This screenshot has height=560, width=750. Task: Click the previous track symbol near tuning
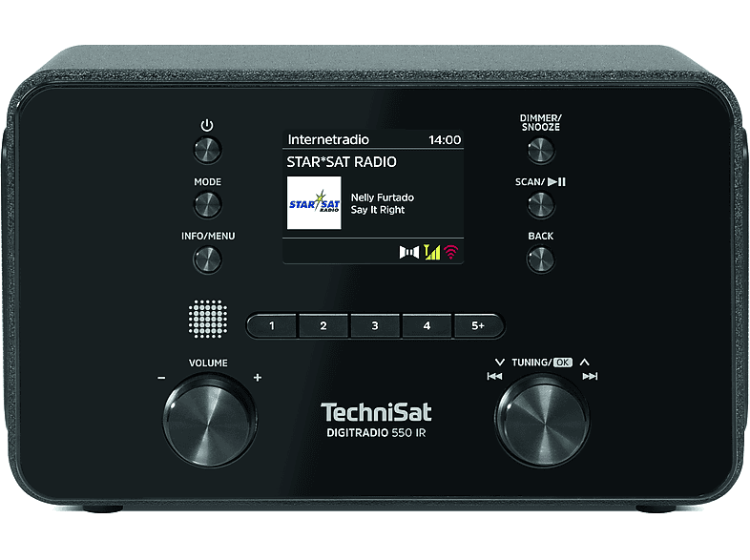494,377
